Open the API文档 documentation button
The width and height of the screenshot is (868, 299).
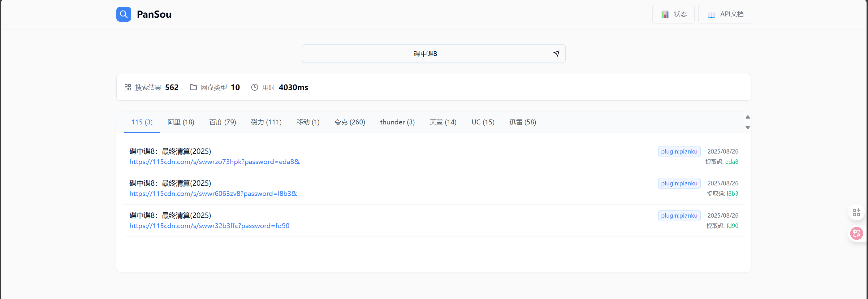[x=724, y=14]
